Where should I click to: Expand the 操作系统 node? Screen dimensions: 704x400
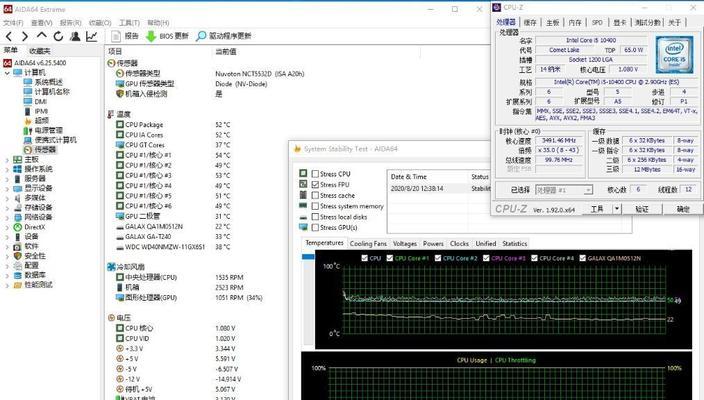7,169
